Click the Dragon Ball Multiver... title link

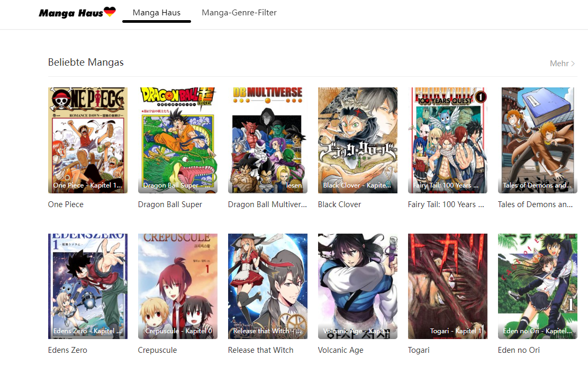[x=267, y=204]
